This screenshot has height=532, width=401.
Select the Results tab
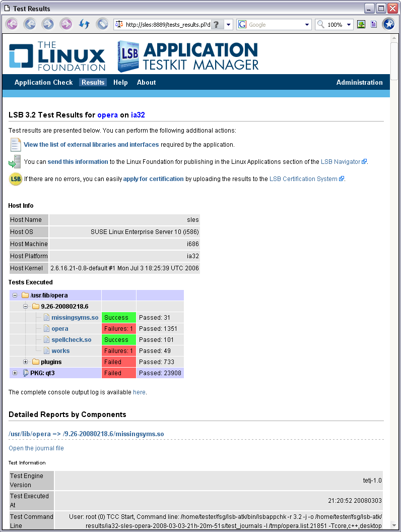pos(93,82)
